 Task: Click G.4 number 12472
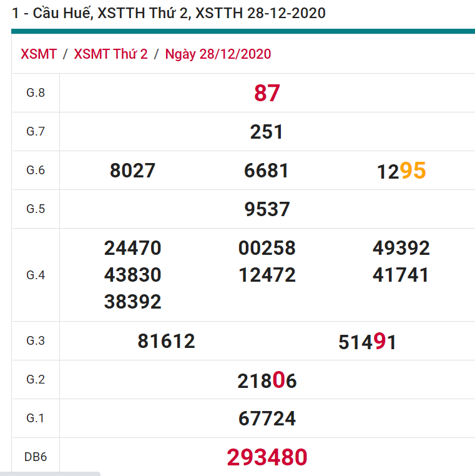tap(267, 275)
